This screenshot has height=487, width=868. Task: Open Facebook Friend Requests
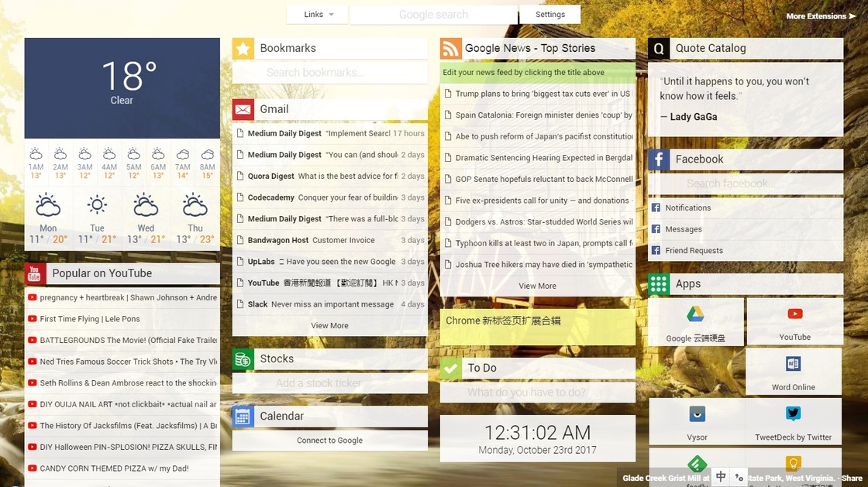pyautogui.click(x=746, y=250)
